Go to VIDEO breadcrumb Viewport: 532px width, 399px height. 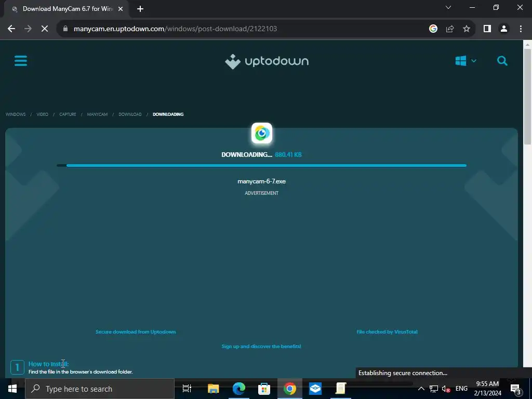pos(43,114)
